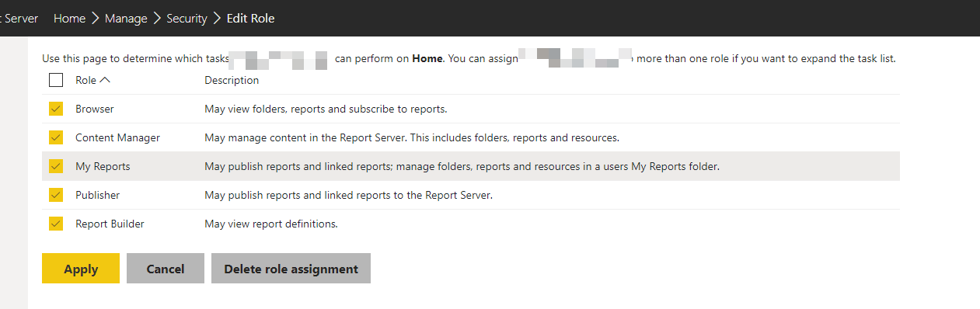Viewport: 980px width, 309px height.
Task: Uncheck the Content Manager role checkbox
Action: pyautogui.click(x=56, y=137)
